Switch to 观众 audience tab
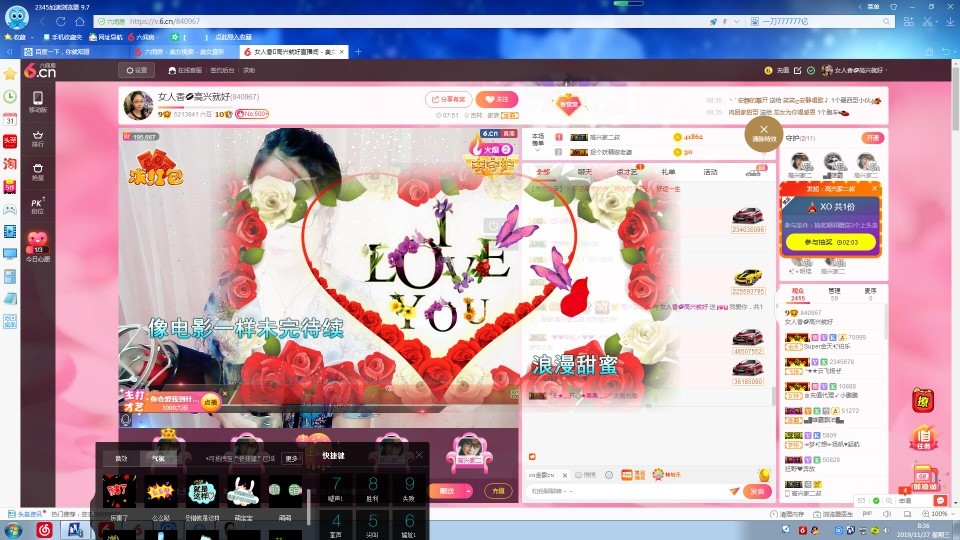Image resolution: width=960 pixels, height=540 pixels. pyautogui.click(x=798, y=294)
